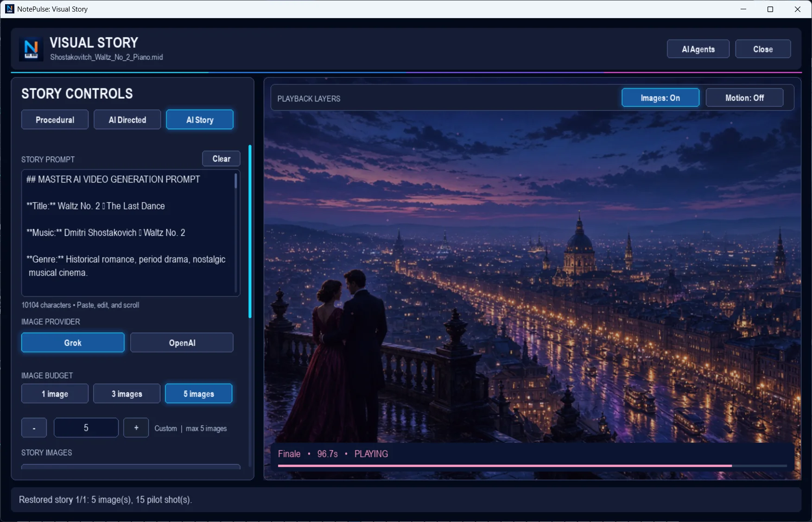Clear the story prompt text
This screenshot has width=812, height=522.
tap(221, 158)
